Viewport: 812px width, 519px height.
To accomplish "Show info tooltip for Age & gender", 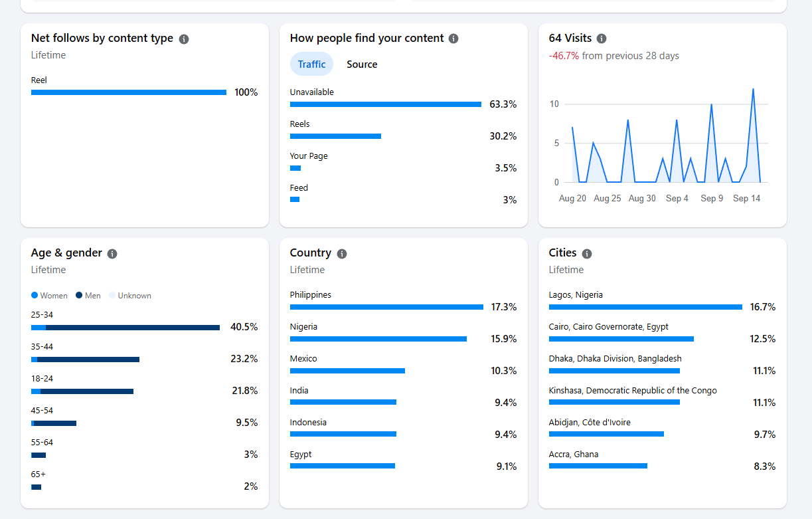I will coord(112,254).
